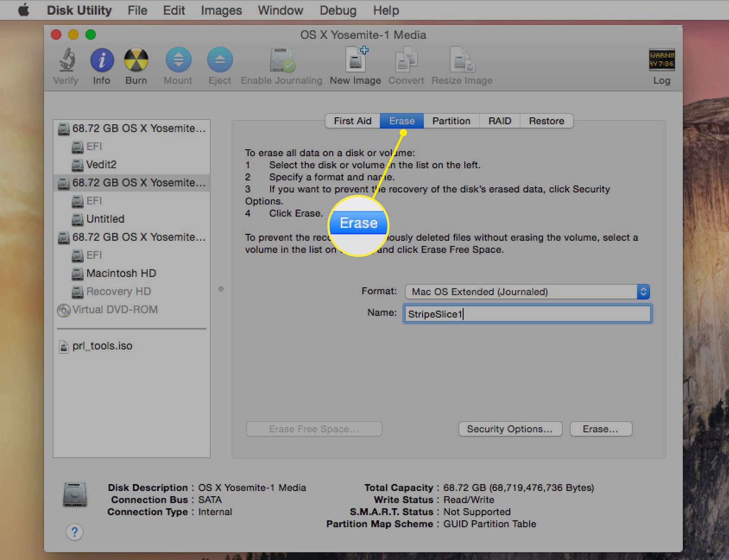Click the green zoom window button
The width and height of the screenshot is (729, 560).
pyautogui.click(x=91, y=35)
